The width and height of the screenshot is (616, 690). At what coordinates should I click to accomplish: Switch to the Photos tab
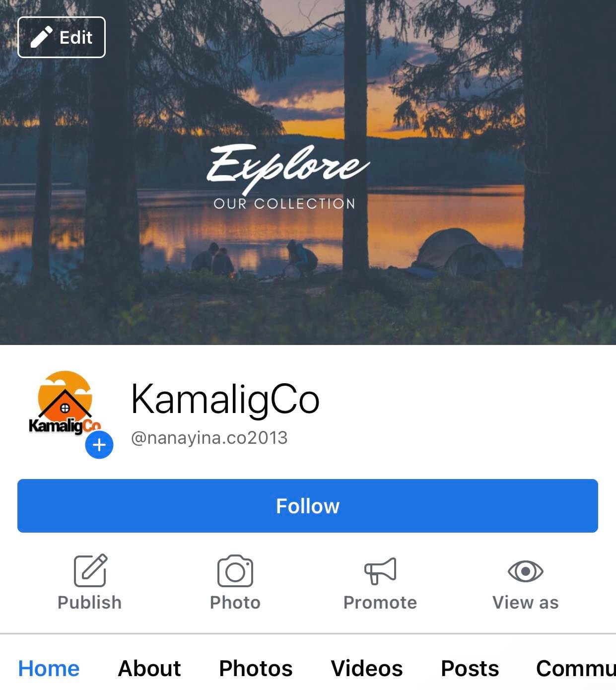256,668
